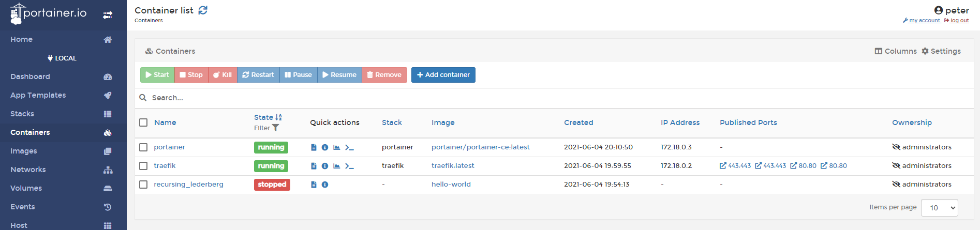
Task: Sort containers by Published Ports column
Action: (x=748, y=122)
